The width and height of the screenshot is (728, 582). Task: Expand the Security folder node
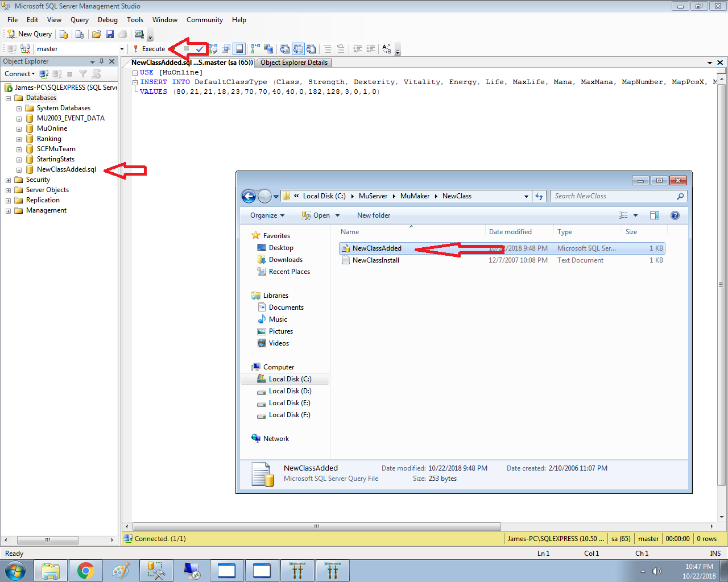click(8, 180)
